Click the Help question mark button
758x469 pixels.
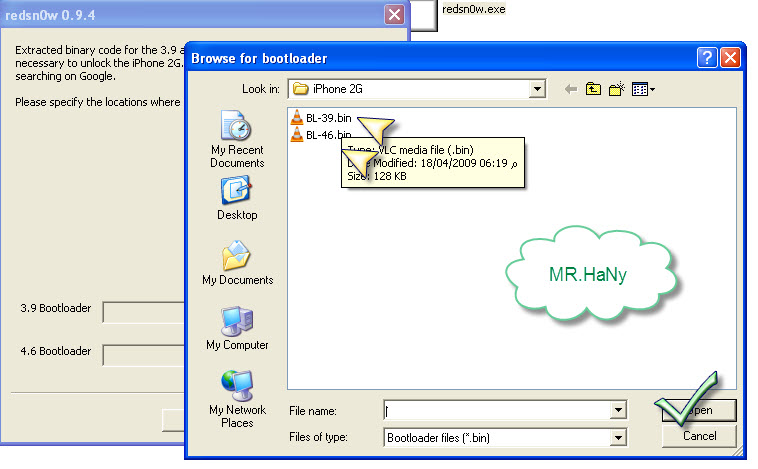(707, 58)
